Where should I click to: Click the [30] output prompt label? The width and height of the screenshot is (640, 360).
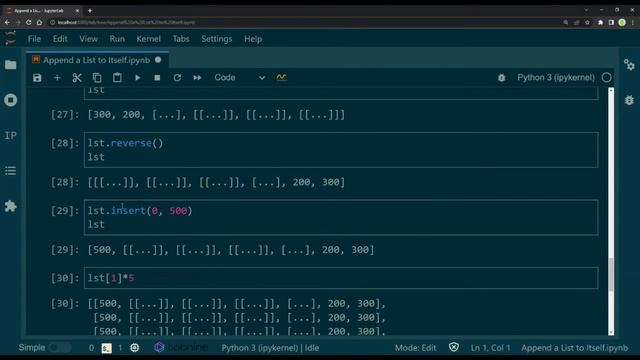[x=65, y=304]
